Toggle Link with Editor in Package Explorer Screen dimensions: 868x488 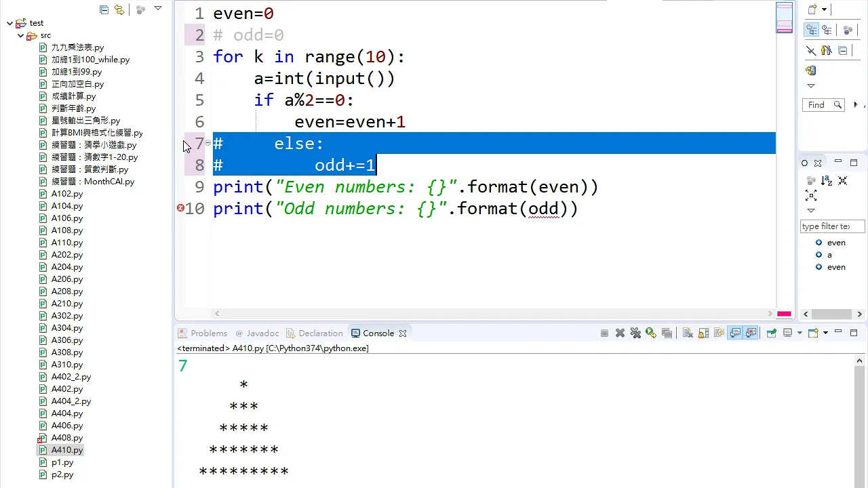click(120, 9)
